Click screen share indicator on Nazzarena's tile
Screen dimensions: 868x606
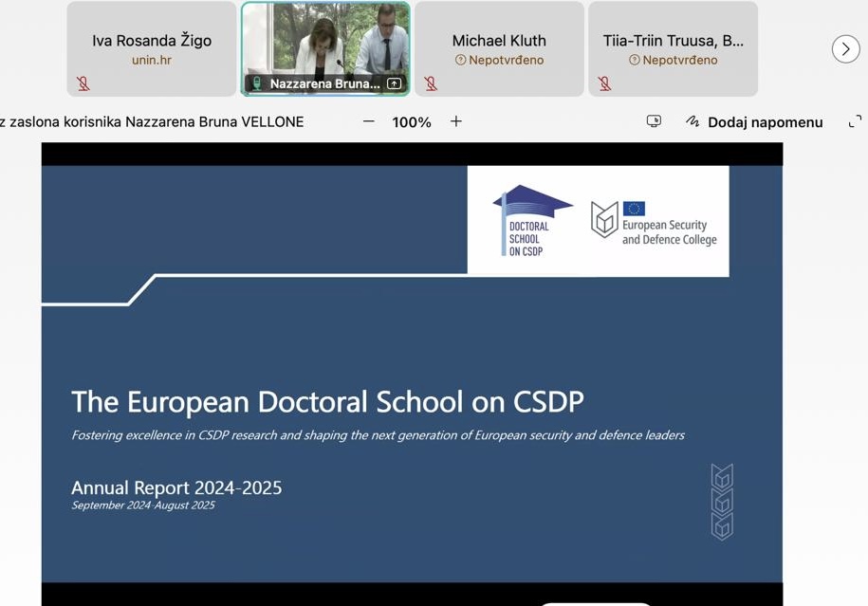pos(394,83)
